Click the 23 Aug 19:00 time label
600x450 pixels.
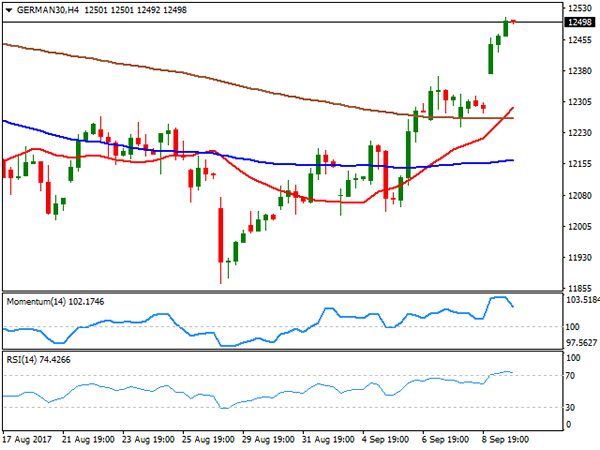[x=148, y=439]
